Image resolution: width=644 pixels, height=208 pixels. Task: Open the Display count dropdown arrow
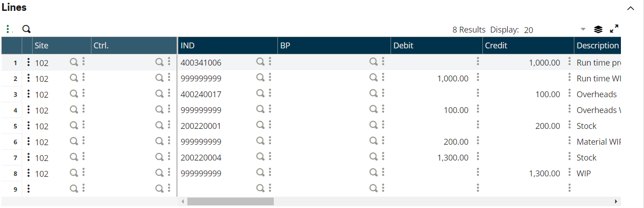583,29
